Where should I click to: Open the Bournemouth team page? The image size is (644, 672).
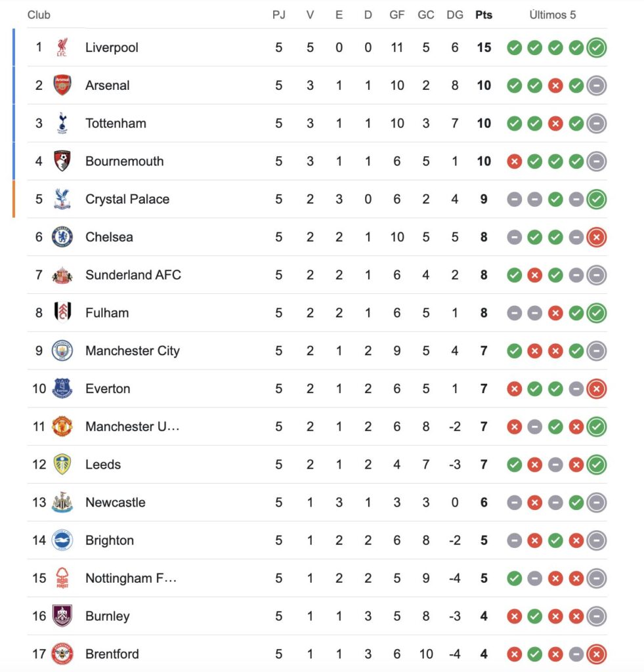(x=124, y=161)
